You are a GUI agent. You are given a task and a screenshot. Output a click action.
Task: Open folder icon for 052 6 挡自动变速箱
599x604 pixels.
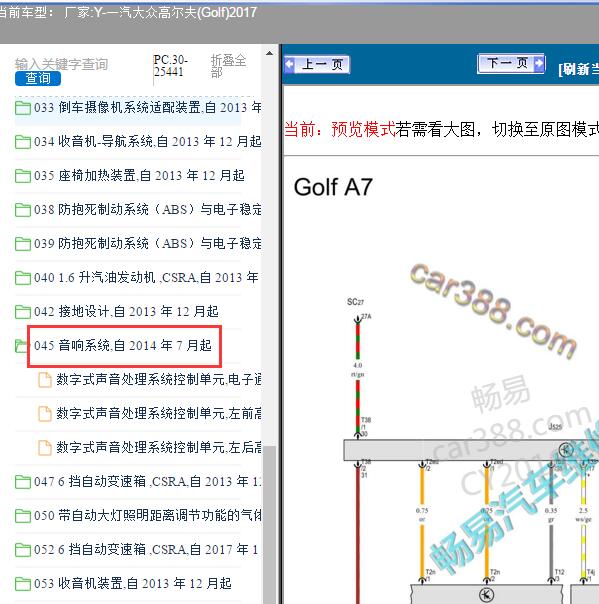coord(23,550)
